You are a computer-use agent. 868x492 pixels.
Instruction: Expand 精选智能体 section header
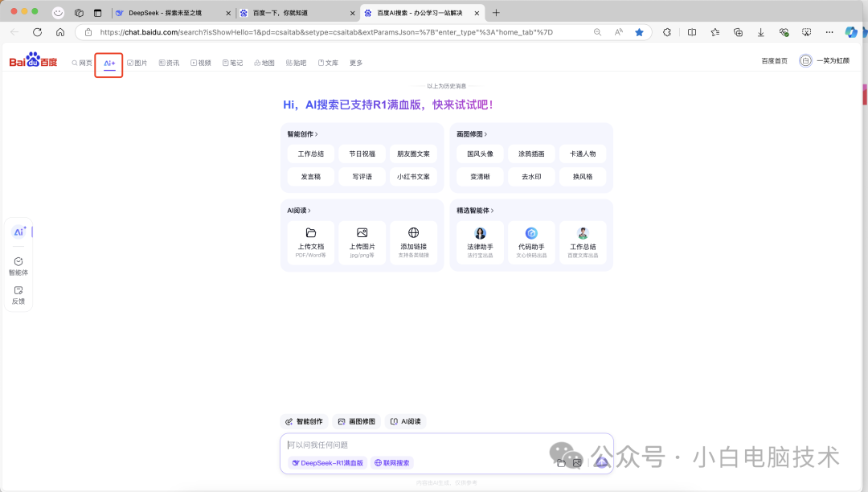475,211
